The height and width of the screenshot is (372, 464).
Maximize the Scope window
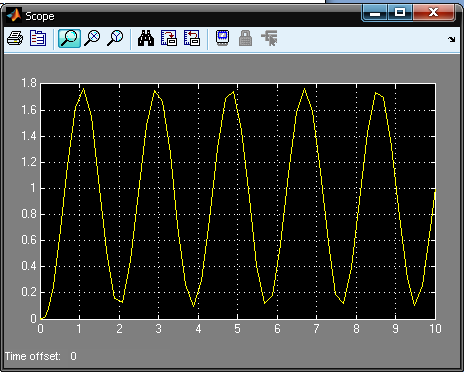point(399,13)
